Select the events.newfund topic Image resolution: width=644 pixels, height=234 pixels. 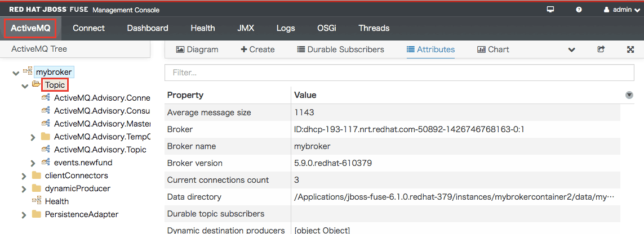tap(83, 163)
